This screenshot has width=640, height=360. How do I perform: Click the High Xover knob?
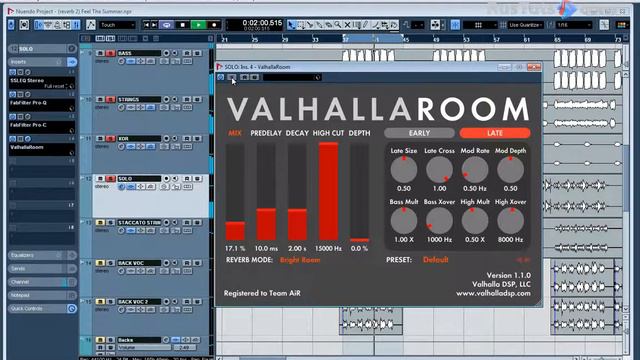[510, 221]
